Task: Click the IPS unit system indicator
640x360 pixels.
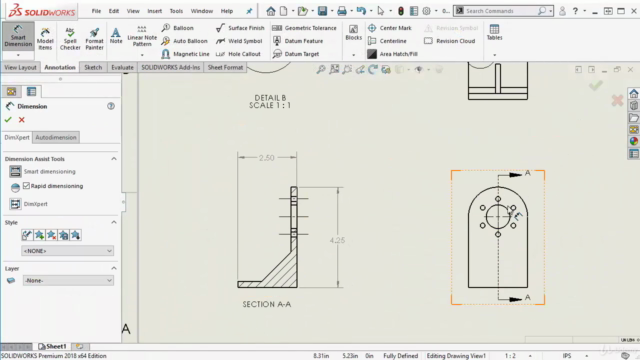Action: [x=567, y=356]
